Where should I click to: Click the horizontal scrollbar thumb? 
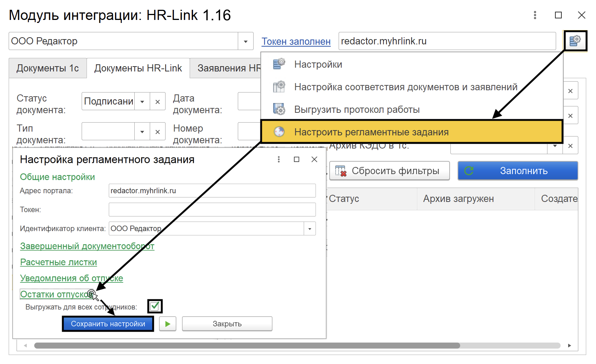[247, 346]
